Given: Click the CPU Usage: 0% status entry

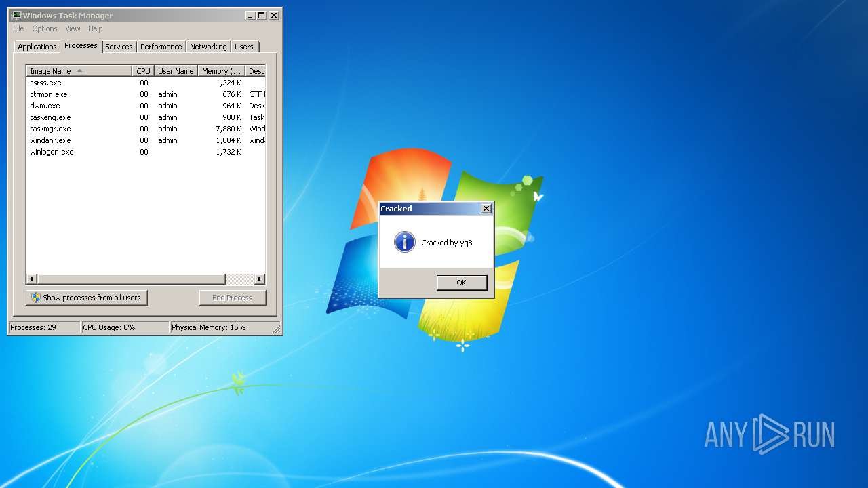Looking at the screenshot, I should pos(125,327).
